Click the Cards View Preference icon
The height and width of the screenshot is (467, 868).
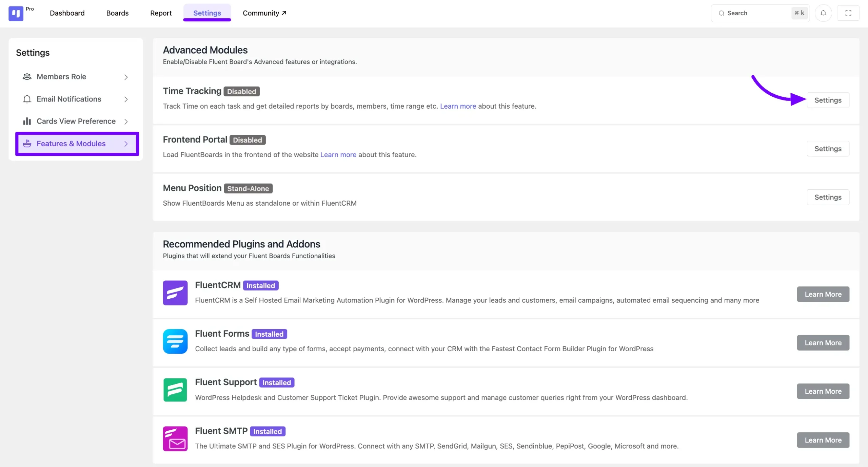tap(26, 121)
